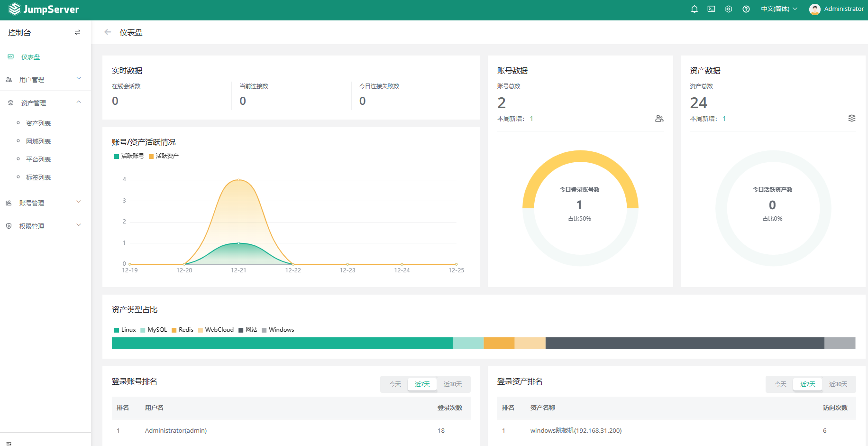This screenshot has width=868, height=446.
Task: Click the Administrator avatar
Action: point(815,9)
